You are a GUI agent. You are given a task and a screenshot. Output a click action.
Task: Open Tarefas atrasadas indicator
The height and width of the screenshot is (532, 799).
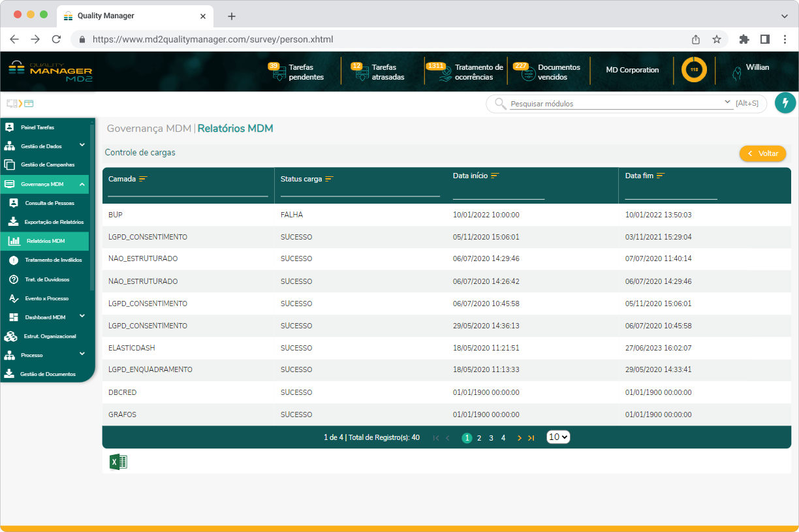(379, 72)
